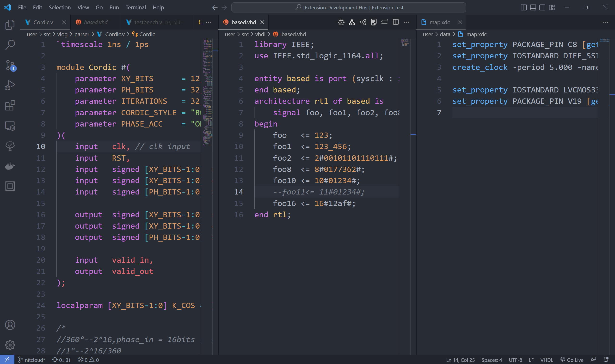Click the document page icon in editor toolbar
Image resolution: width=615 pixels, height=364 pixels.
tap(374, 22)
